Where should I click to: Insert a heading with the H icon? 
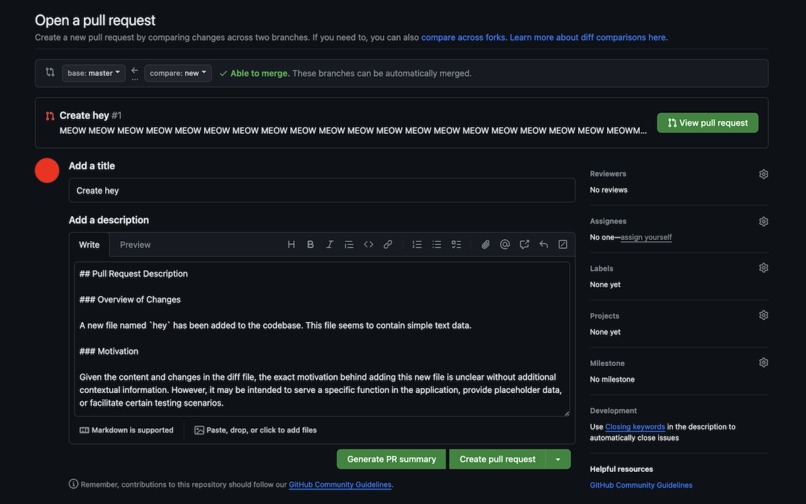[291, 244]
